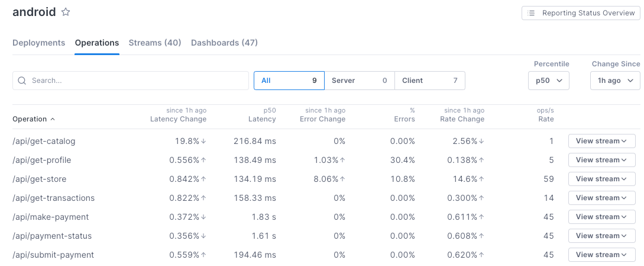Viewport: 644px width, 266px height.
Task: Open the Reporting Status Overview
Action: point(581,13)
